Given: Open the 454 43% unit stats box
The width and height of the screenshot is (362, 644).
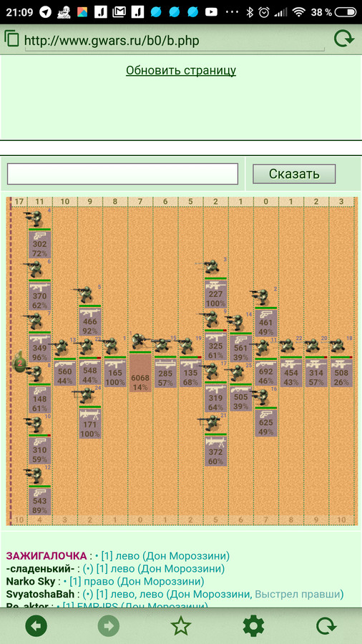Looking at the screenshot, I should (291, 373).
